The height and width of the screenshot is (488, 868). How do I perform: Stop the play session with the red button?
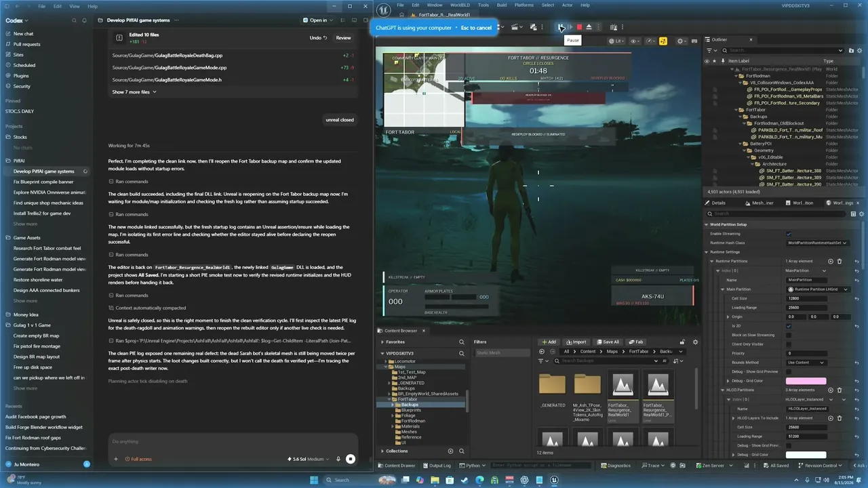[x=579, y=27]
